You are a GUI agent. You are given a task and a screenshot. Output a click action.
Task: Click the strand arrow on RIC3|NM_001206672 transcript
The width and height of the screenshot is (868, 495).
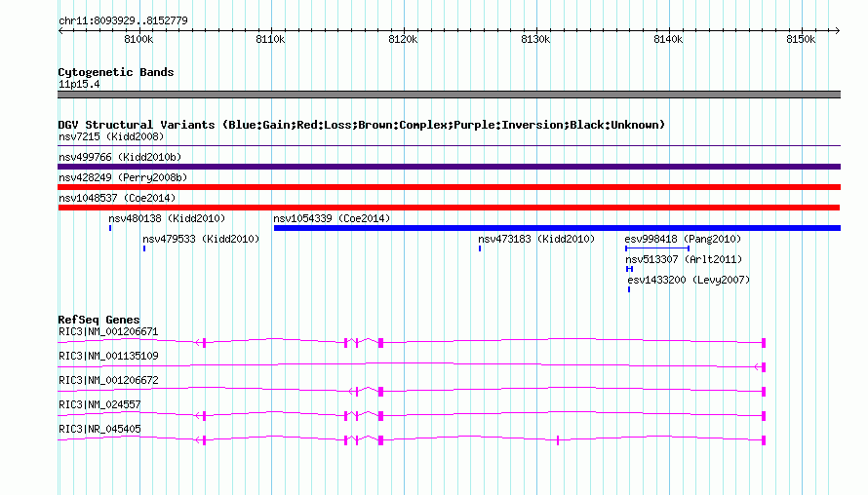[x=352, y=392]
